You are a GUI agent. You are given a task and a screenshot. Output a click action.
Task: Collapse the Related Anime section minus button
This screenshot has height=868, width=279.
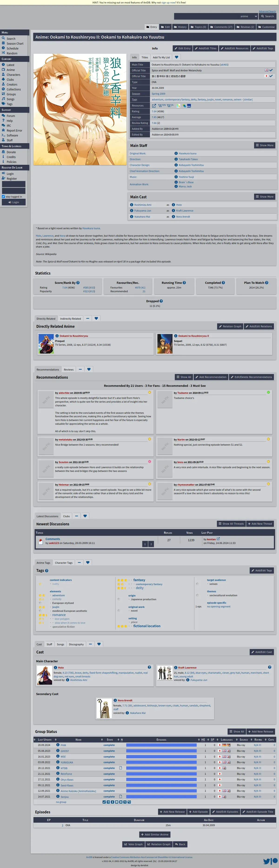[x=88, y=318]
